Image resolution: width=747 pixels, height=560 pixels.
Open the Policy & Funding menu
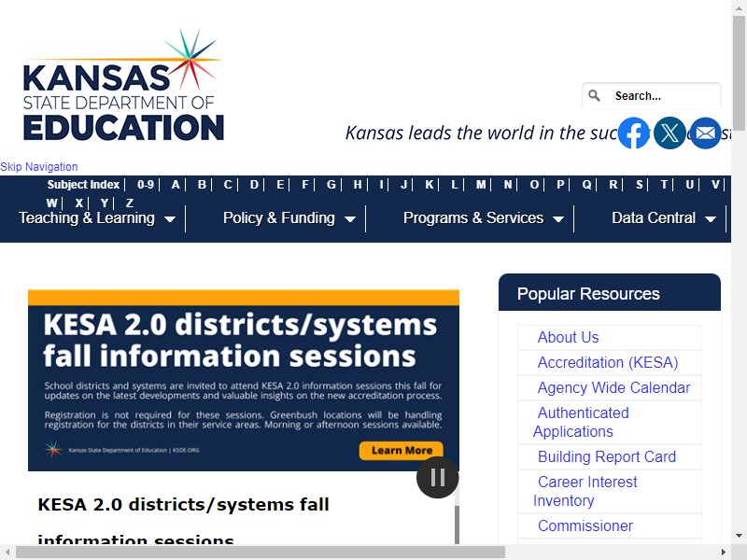pyautogui.click(x=278, y=218)
